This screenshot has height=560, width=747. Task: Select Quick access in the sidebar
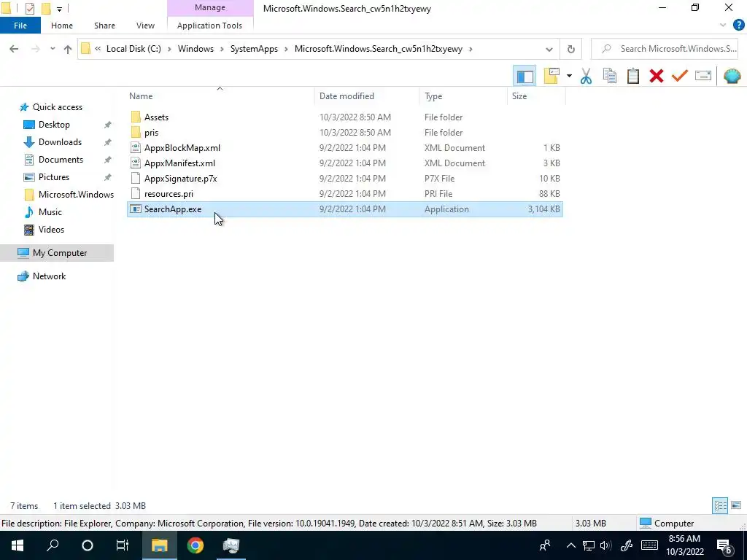[57, 107]
